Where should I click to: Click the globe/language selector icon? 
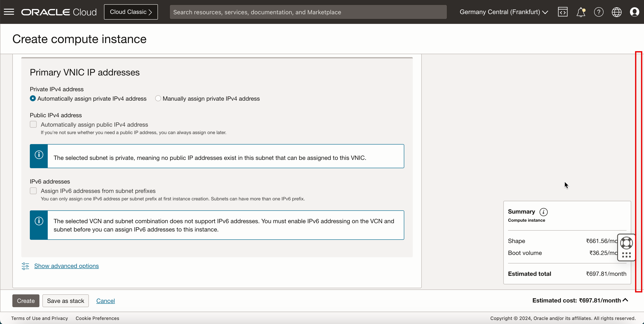coord(616,12)
